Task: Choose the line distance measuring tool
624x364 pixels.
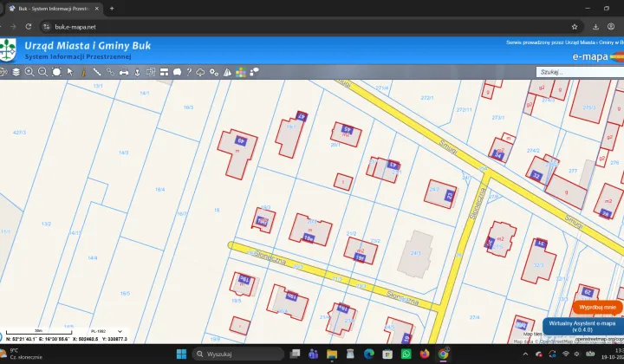Action: tap(97, 72)
